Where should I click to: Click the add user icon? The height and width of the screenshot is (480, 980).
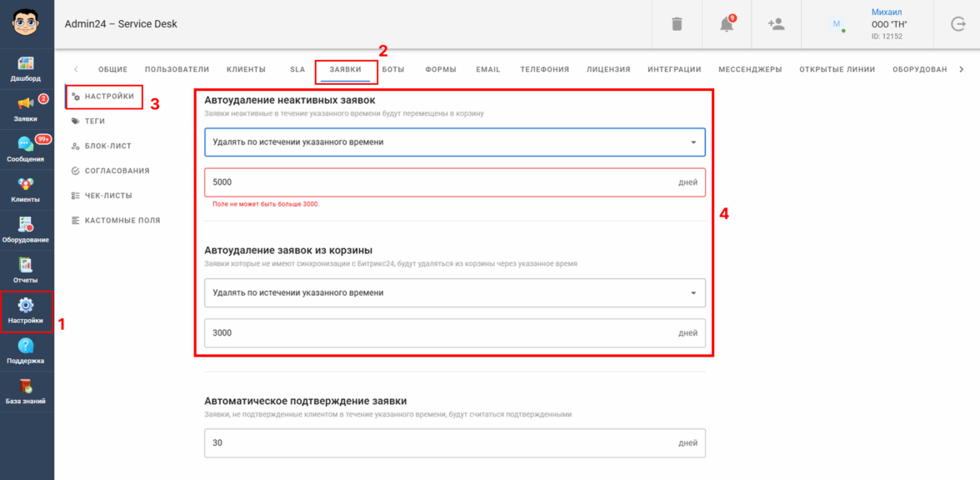click(777, 23)
